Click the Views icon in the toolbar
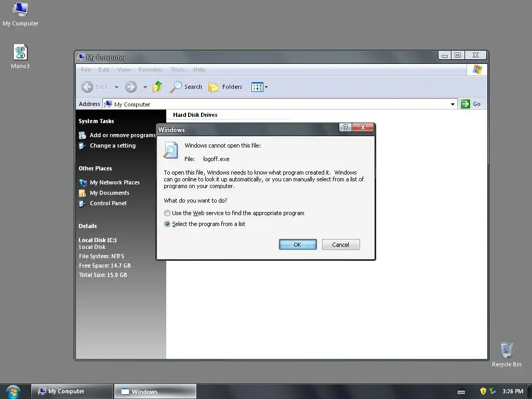Image resolution: width=532 pixels, height=399 pixels. pos(257,87)
